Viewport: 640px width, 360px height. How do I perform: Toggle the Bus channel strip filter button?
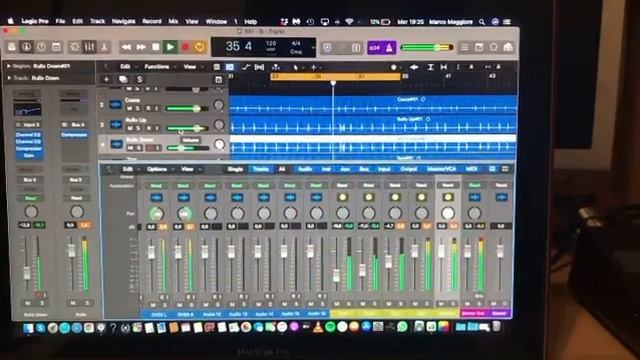364,169
